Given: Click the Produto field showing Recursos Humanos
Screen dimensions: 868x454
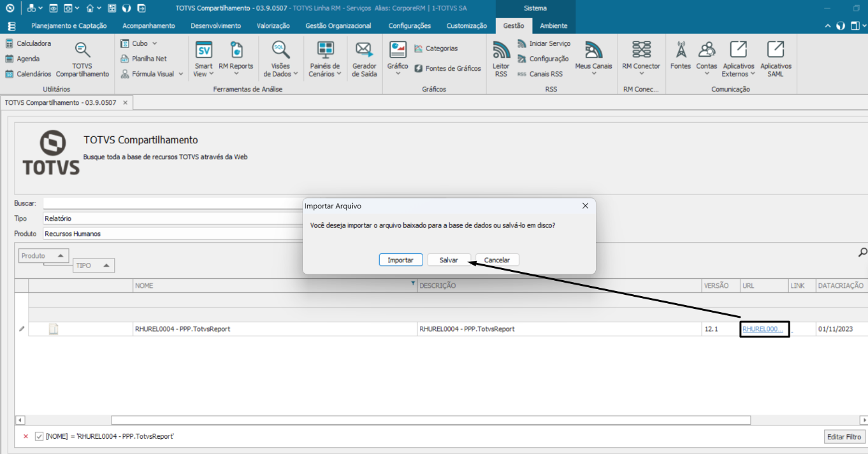Looking at the screenshot, I should point(172,234).
